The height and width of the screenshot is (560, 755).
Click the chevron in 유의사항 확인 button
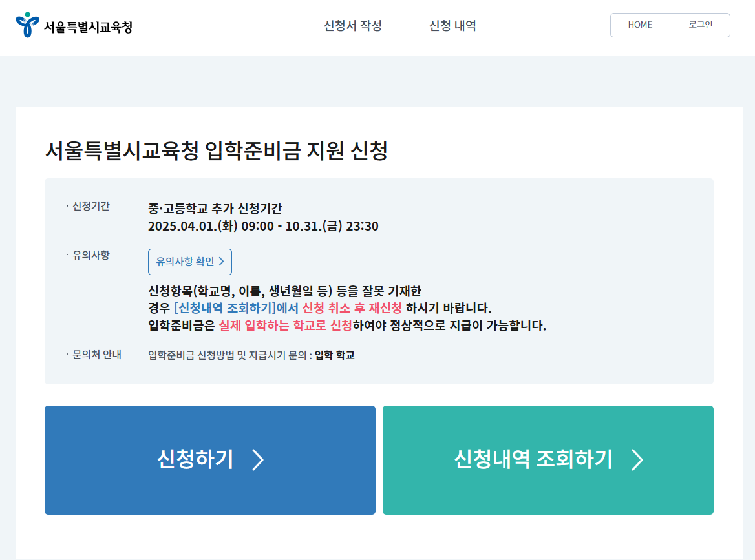click(222, 261)
